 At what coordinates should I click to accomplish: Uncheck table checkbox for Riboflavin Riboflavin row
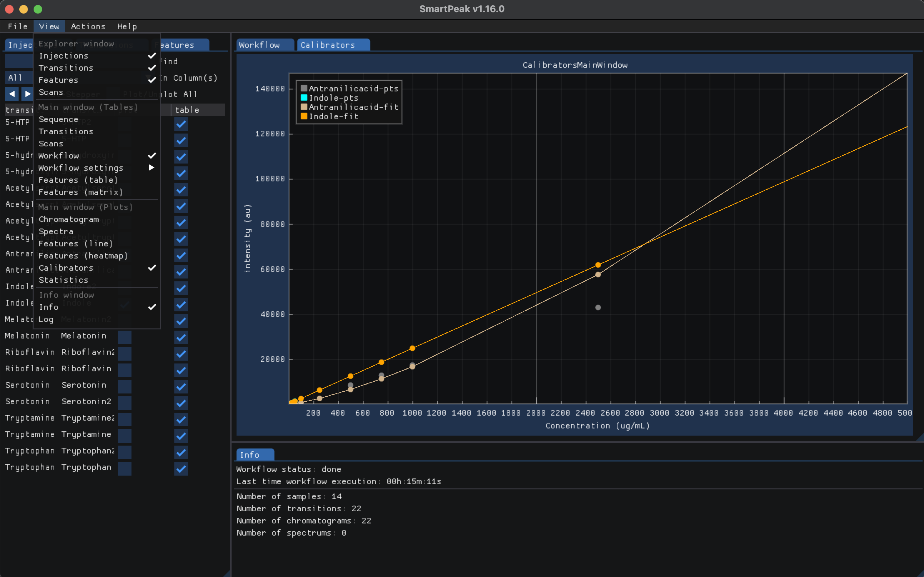(x=181, y=370)
